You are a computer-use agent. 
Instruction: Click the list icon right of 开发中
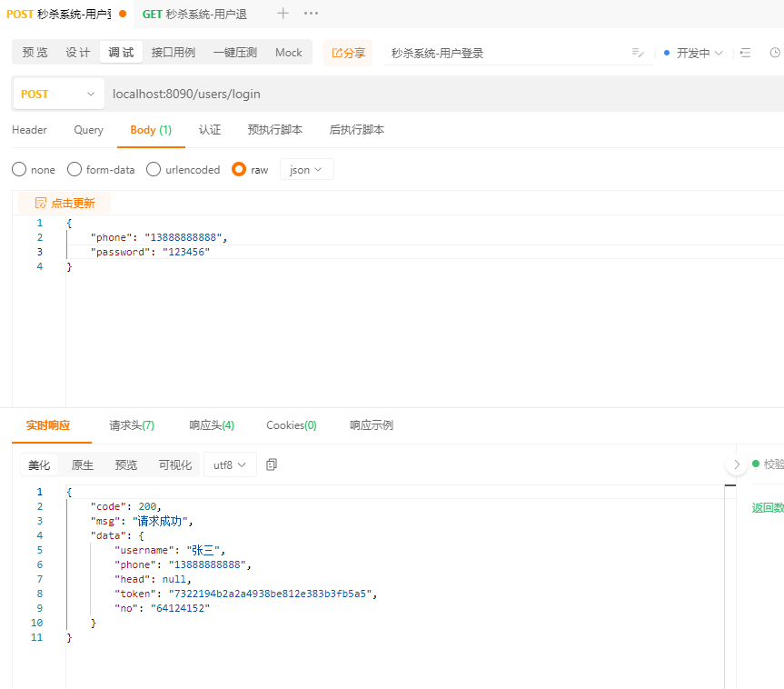(x=746, y=53)
